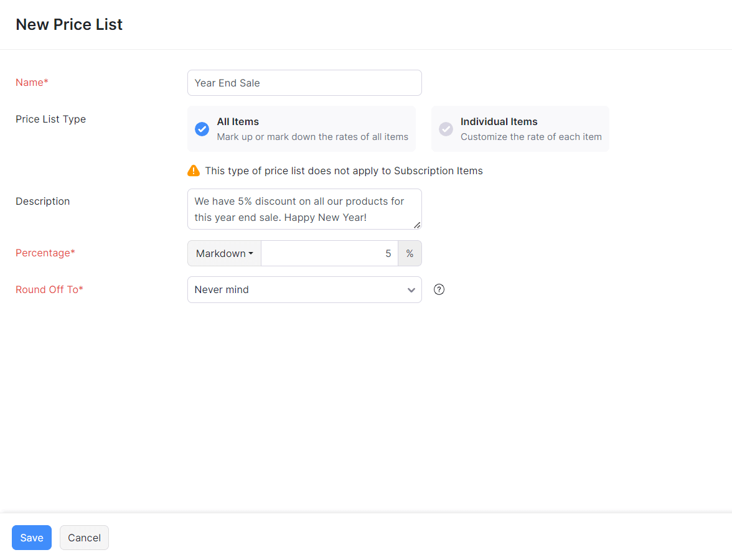Open the Round Off To help icon

click(x=439, y=289)
